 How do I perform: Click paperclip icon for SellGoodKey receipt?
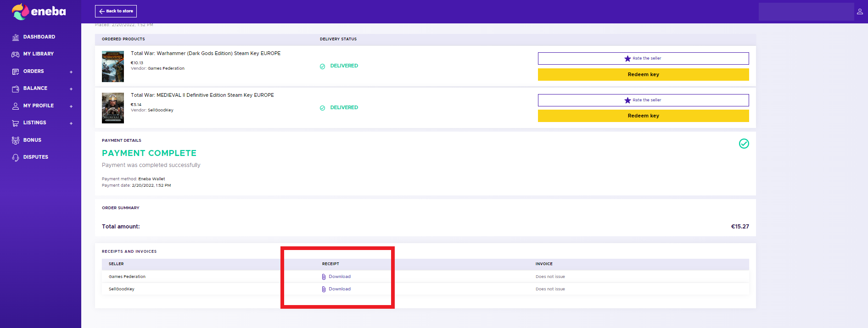(x=324, y=289)
